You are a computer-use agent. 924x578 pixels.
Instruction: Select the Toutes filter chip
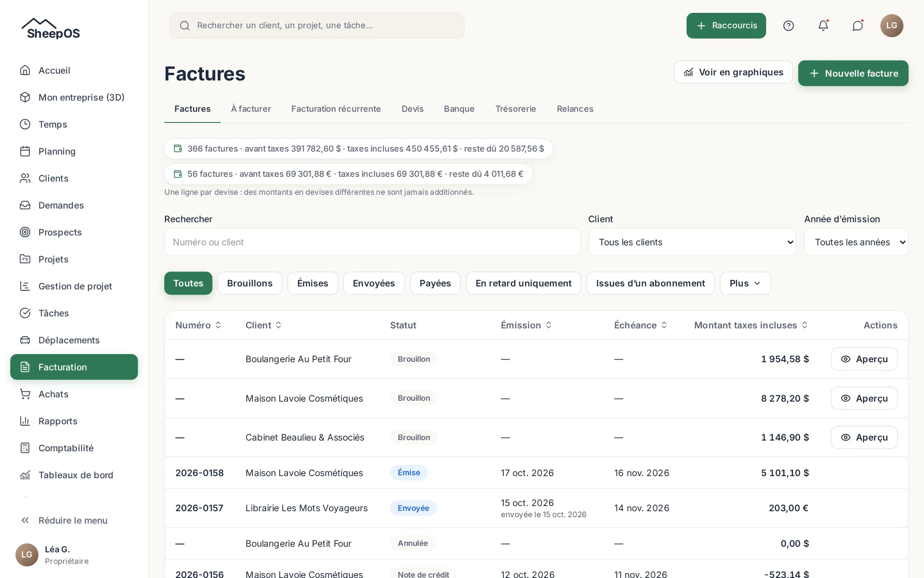click(188, 283)
